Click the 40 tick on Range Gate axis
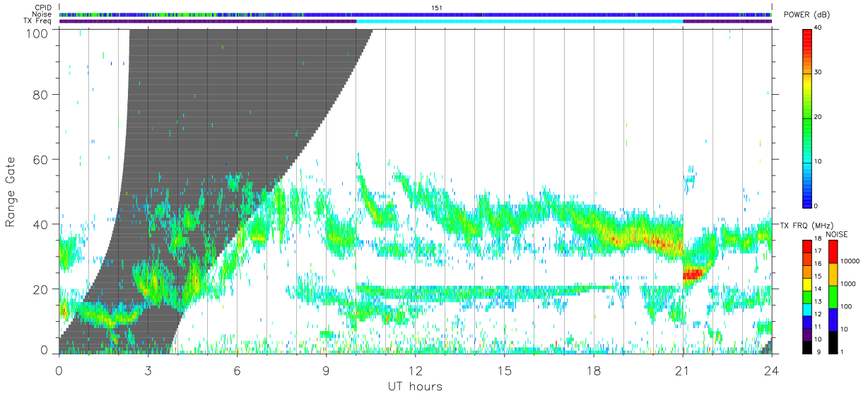 click(x=40, y=224)
